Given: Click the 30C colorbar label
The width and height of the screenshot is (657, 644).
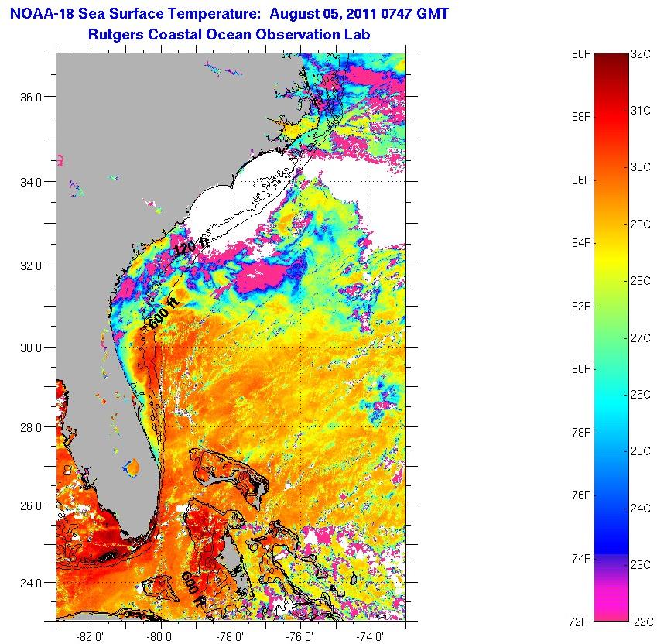Looking at the screenshot, I should [x=641, y=167].
